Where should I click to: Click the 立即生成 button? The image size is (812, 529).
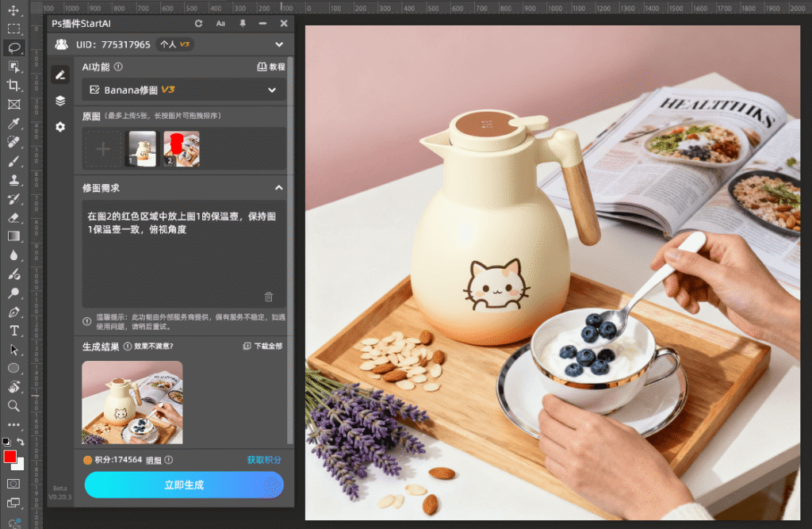click(x=184, y=485)
